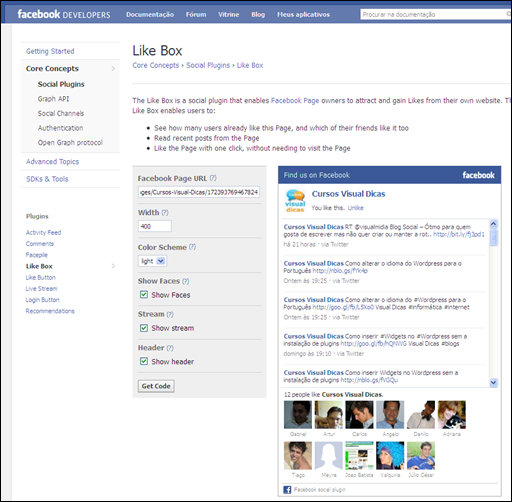Screen dimensions: 512x502
Task: Open the Social Plugins breadcrumb link
Action: [208, 65]
